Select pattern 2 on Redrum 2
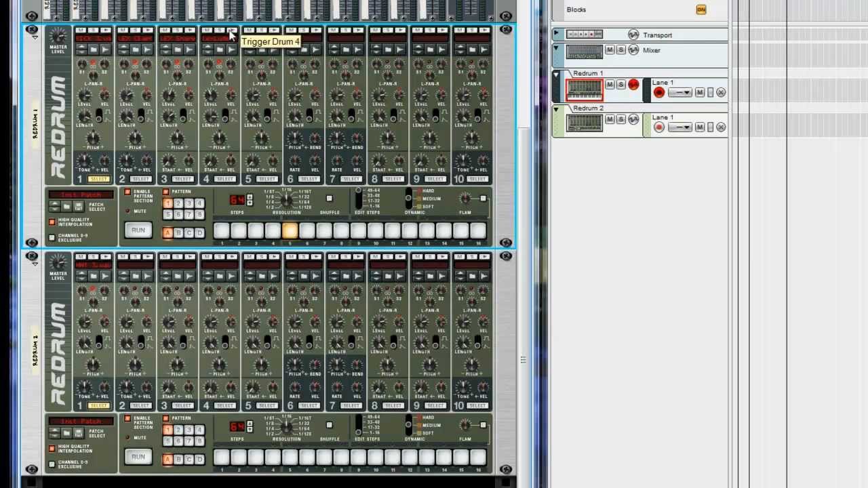This screenshot has width=868, height=488. 178,430
